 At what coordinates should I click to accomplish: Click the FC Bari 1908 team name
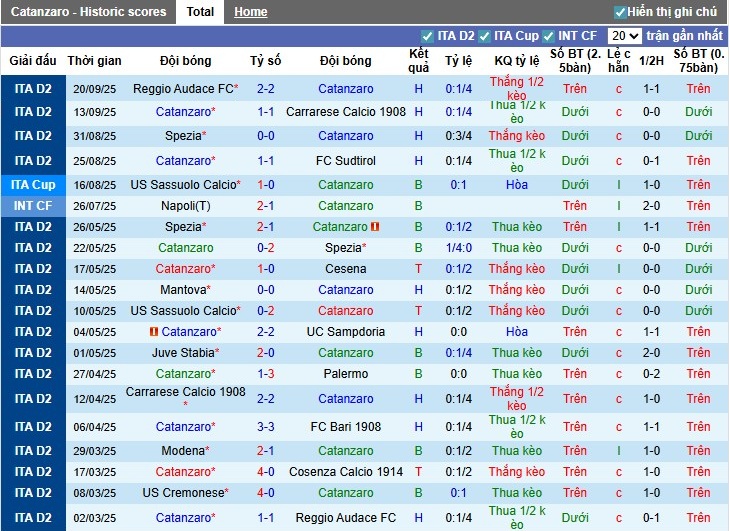346,427
